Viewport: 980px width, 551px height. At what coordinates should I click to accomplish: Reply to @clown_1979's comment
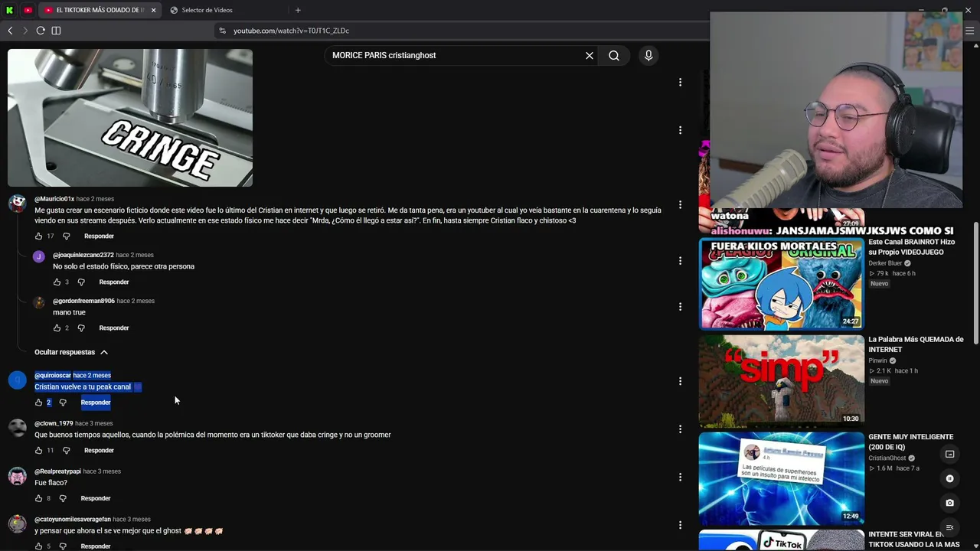pos(99,451)
